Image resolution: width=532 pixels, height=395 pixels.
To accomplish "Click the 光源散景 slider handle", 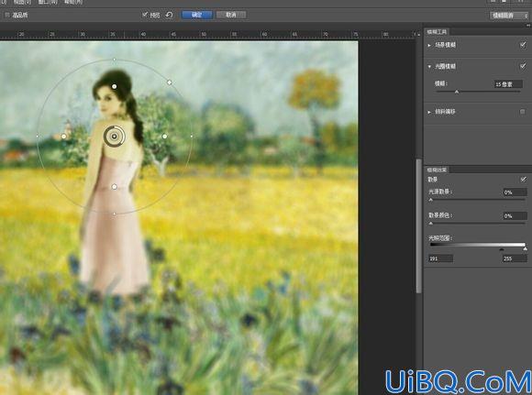I will [x=431, y=200].
